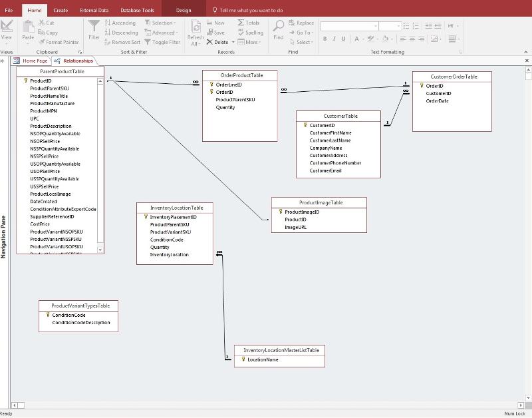Toggle Bold text formatting

coord(325,39)
